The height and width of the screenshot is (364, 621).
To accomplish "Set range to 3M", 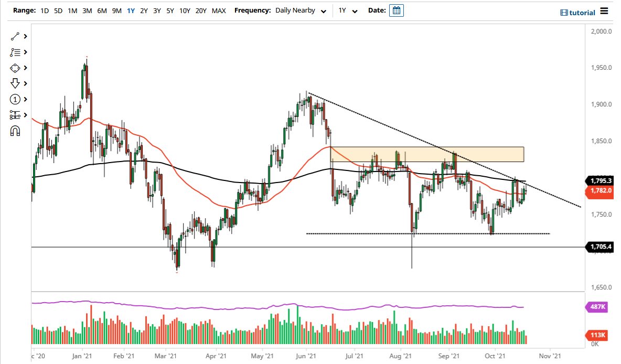I will pyautogui.click(x=87, y=10).
